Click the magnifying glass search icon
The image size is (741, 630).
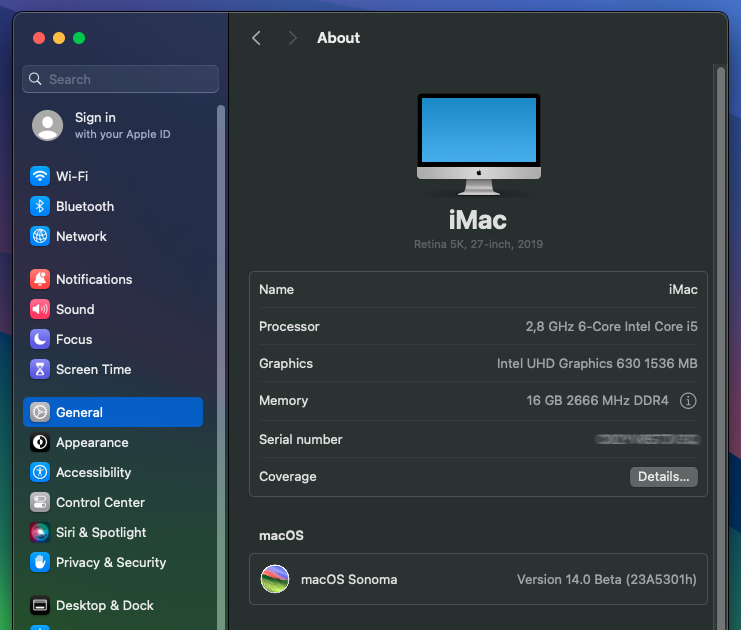point(35,79)
